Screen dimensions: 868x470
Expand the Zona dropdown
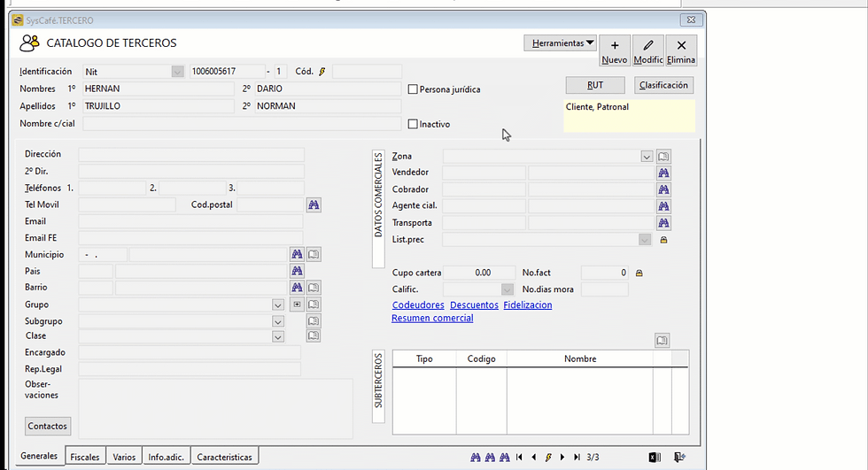[x=647, y=157]
